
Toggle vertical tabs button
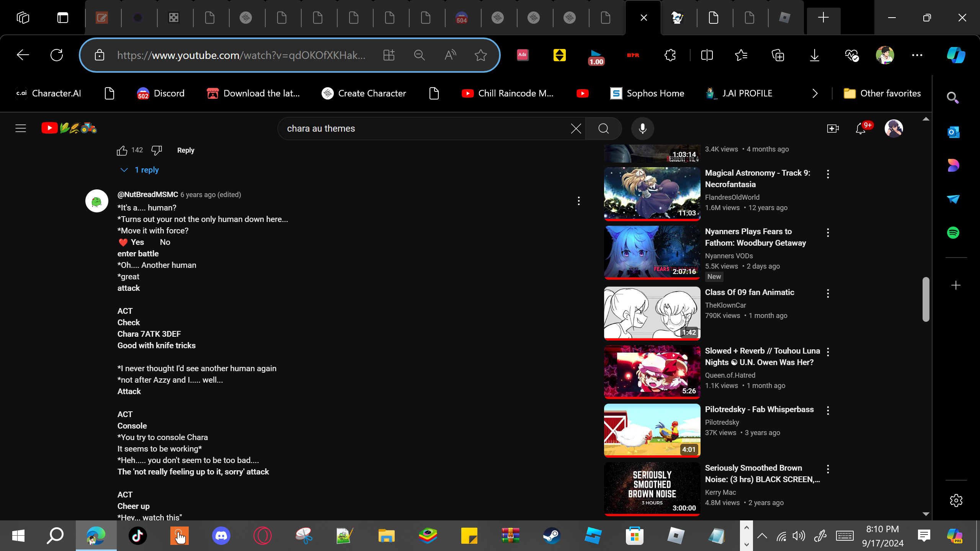click(62, 18)
